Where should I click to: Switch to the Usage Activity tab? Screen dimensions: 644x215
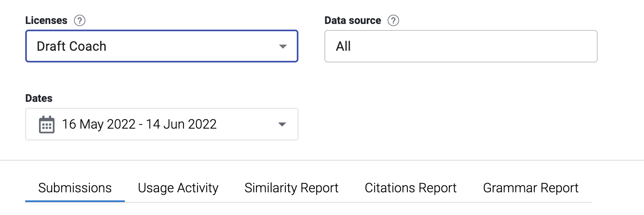(178, 188)
